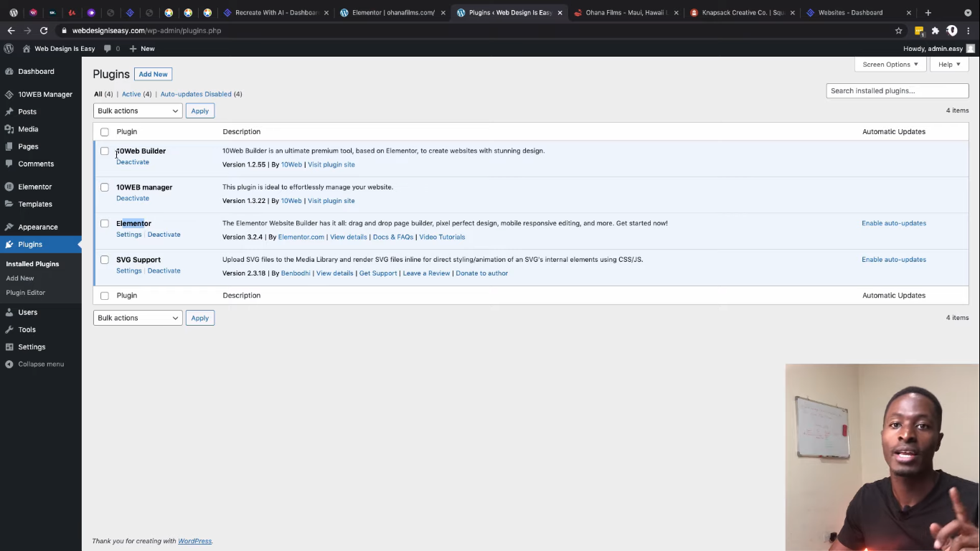
Task: Switch to the Recreate With AI - Dashboard tab
Action: (277, 12)
